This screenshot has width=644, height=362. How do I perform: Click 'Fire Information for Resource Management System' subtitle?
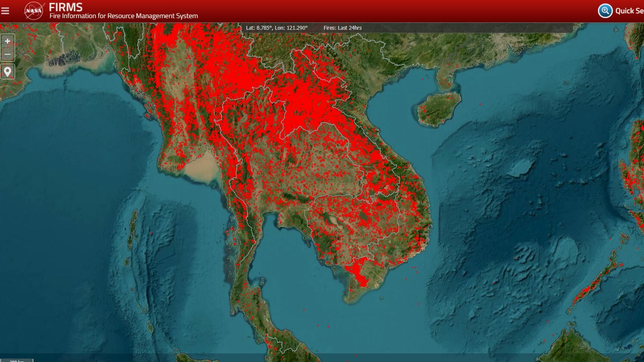(124, 16)
